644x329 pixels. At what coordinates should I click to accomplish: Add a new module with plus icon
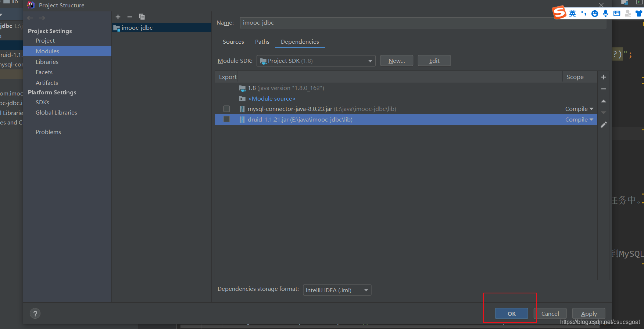pyautogui.click(x=118, y=17)
